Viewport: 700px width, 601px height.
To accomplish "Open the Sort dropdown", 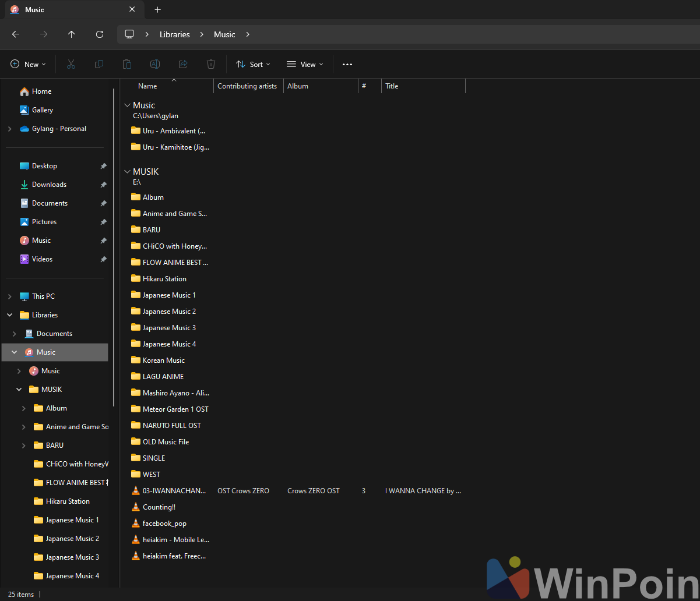I will 252,64.
